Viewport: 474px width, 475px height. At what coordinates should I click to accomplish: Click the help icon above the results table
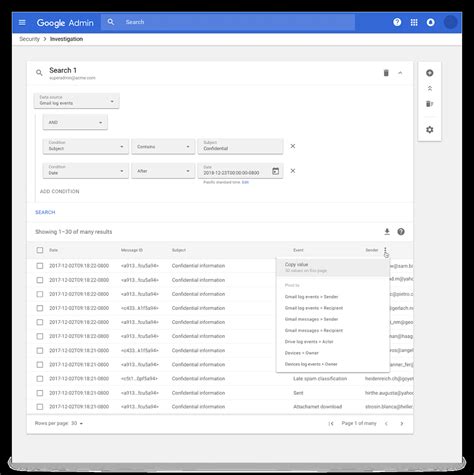401,232
